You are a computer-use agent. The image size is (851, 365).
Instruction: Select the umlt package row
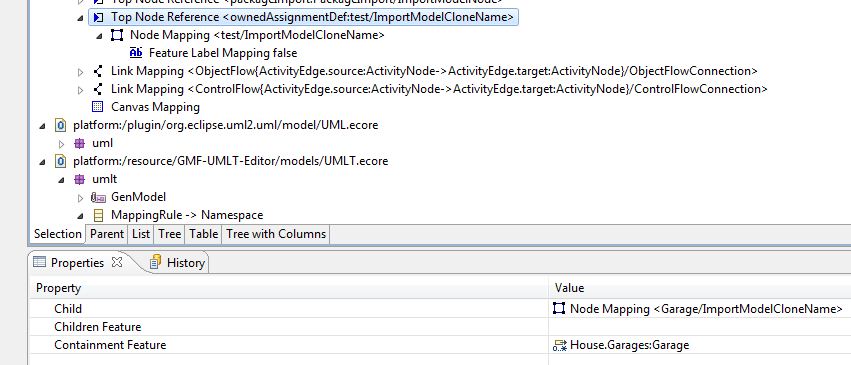click(104, 179)
